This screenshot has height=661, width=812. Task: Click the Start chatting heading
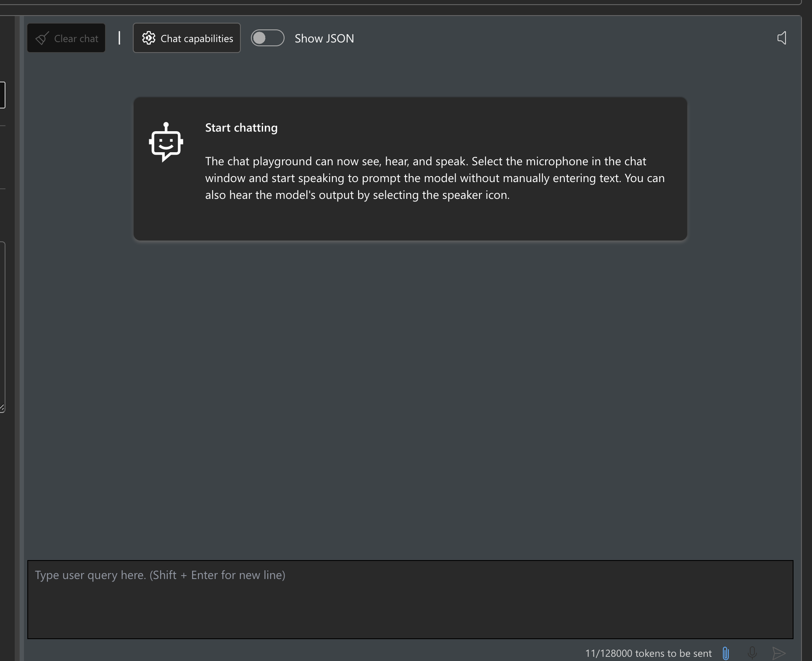coord(241,128)
